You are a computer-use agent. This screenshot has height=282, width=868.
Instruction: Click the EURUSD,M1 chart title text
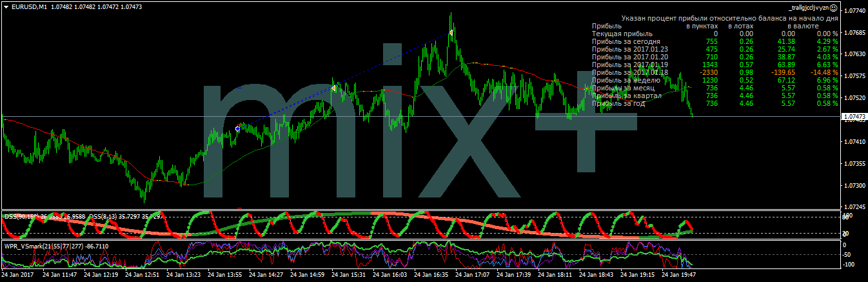point(28,6)
